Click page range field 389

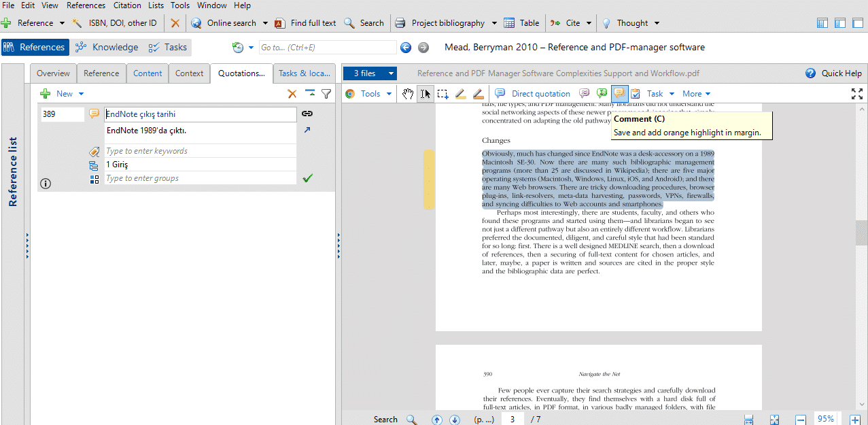pos(63,114)
